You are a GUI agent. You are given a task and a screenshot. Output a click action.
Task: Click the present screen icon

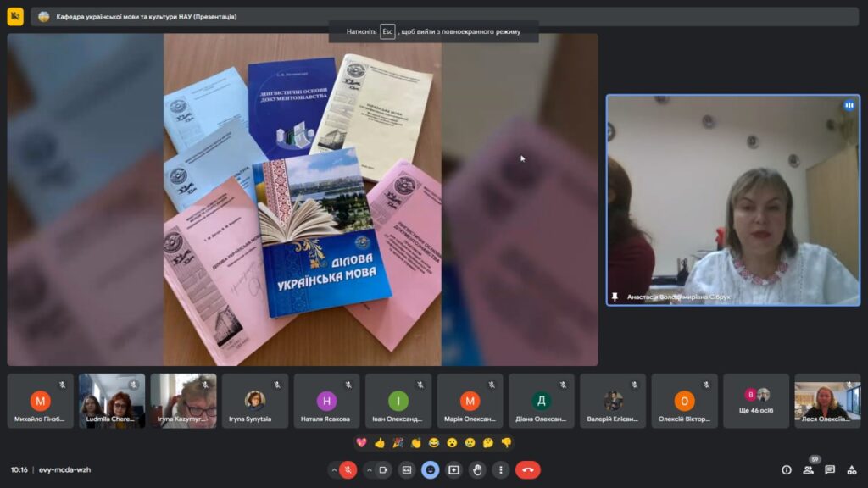[x=454, y=469]
